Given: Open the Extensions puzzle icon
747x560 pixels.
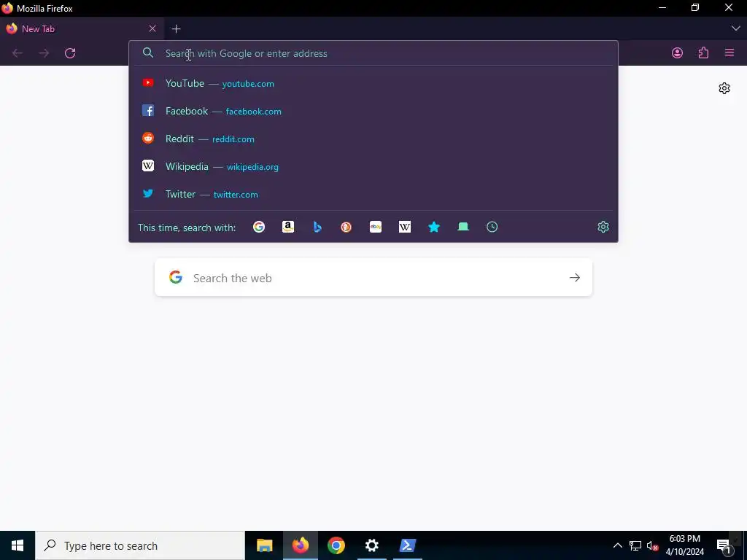Looking at the screenshot, I should pos(703,52).
